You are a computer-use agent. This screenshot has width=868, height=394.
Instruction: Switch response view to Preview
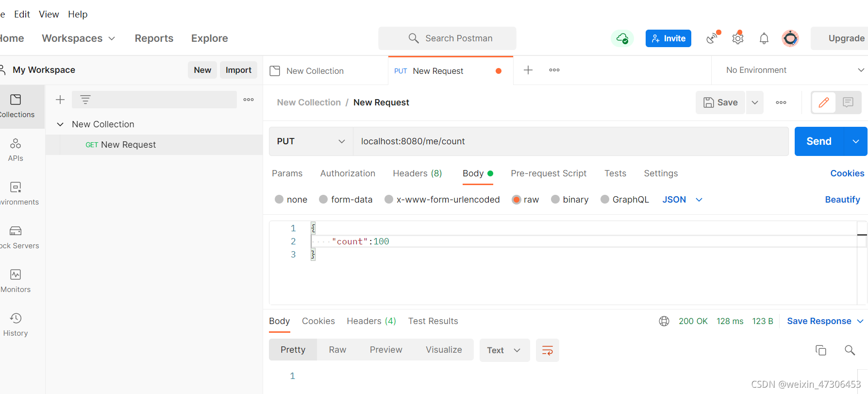tap(386, 350)
